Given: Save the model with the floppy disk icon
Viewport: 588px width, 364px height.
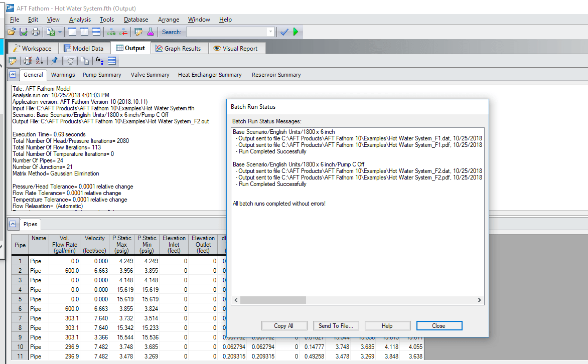Looking at the screenshot, I should click(x=24, y=32).
